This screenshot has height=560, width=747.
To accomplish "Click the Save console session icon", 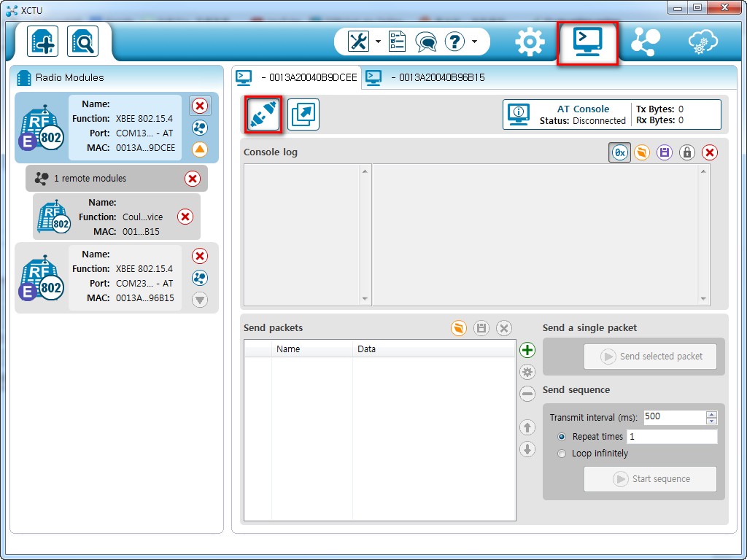I will click(x=664, y=152).
